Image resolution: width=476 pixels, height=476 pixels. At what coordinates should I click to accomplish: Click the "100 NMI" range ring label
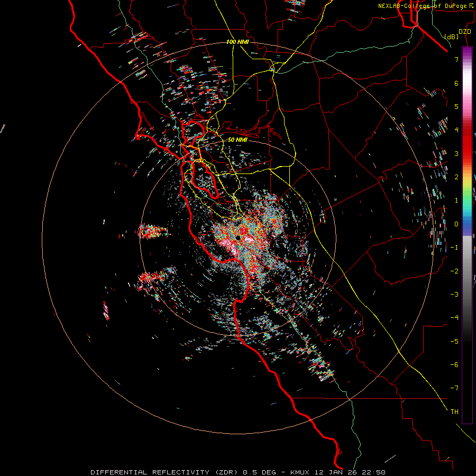pyautogui.click(x=237, y=42)
